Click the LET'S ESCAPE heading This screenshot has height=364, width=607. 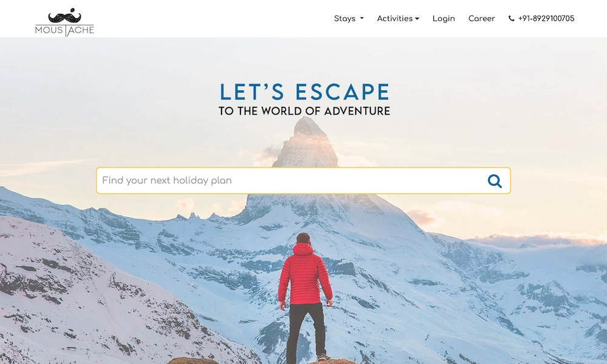coord(304,92)
